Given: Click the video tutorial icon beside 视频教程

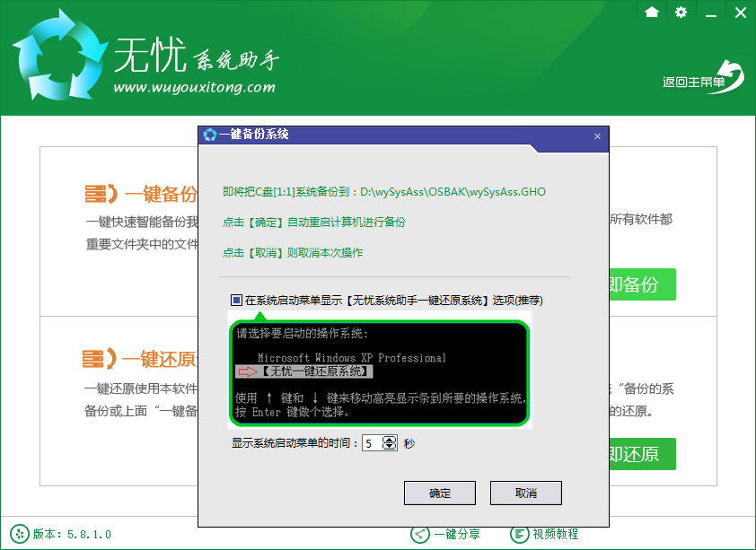Looking at the screenshot, I should click(x=519, y=533).
